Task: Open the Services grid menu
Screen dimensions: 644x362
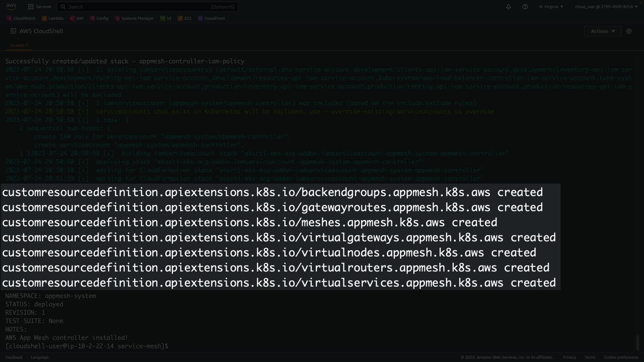Action: click(40, 7)
